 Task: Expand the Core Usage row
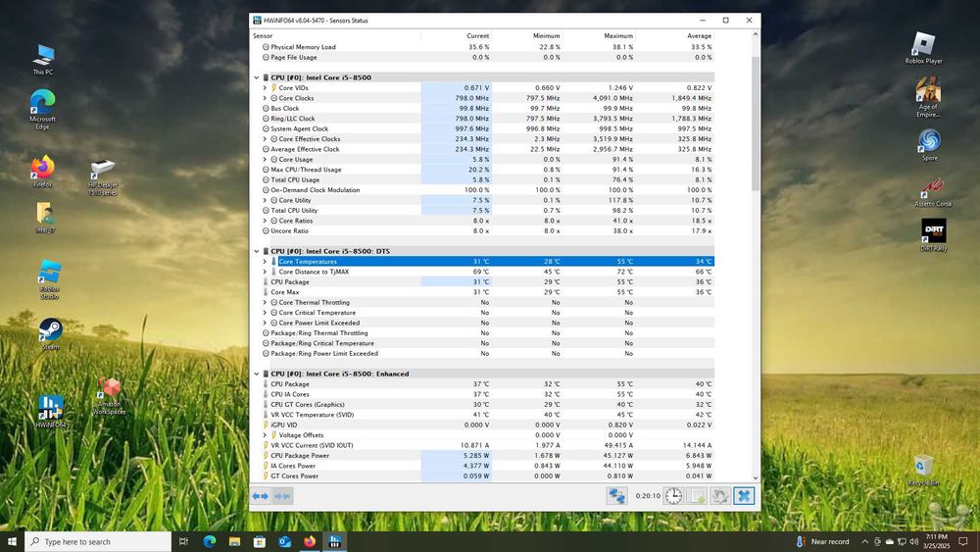(265, 160)
